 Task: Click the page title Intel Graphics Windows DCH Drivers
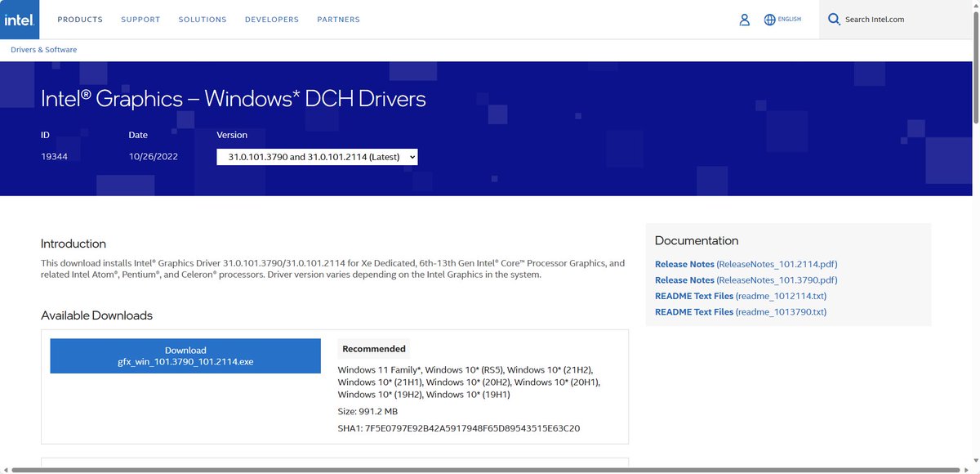(x=234, y=99)
